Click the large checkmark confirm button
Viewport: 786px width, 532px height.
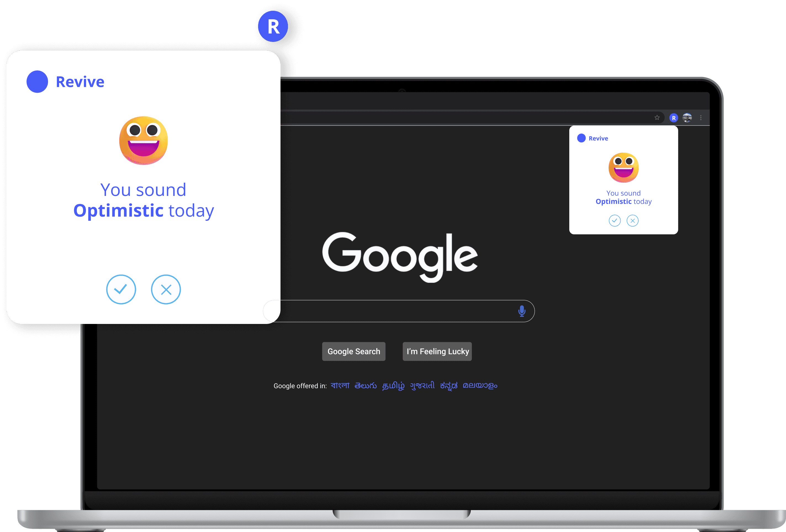tap(121, 289)
